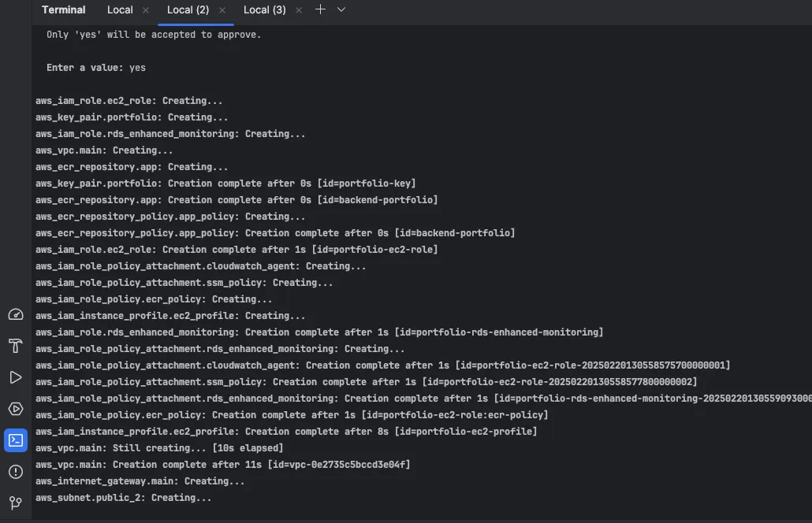Open the Run tool window
The image size is (812, 523).
[16, 377]
